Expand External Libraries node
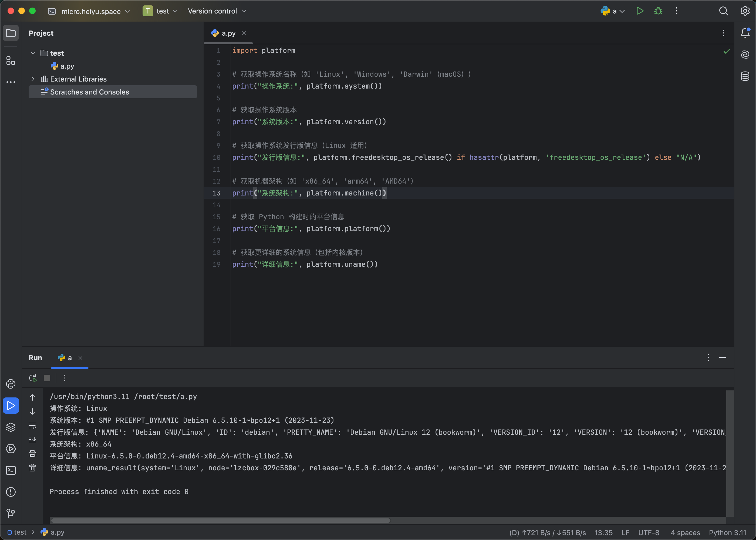Image resolution: width=756 pixels, height=540 pixels. pyautogui.click(x=33, y=79)
